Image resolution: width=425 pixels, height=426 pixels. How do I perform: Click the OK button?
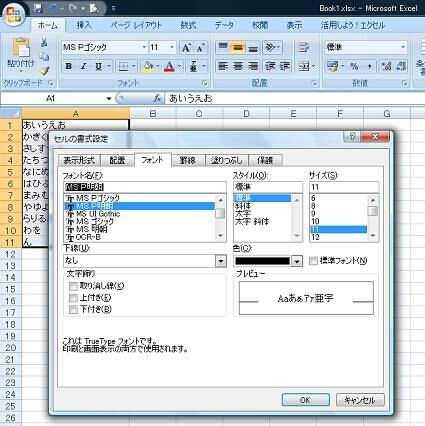point(305,400)
